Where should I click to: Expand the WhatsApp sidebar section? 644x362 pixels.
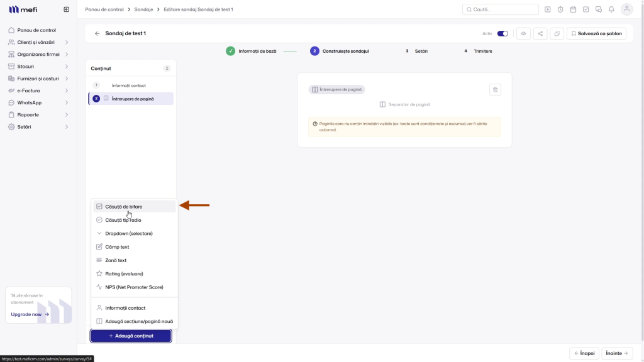pos(38,102)
